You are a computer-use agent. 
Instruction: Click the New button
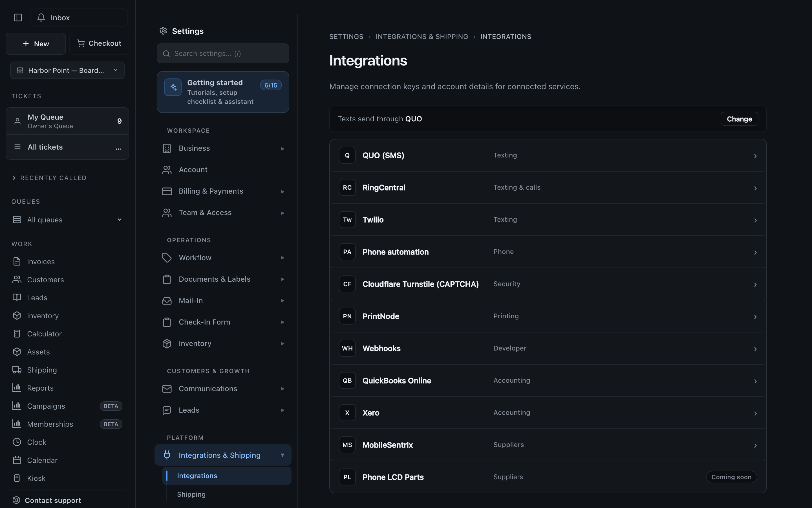tap(36, 44)
